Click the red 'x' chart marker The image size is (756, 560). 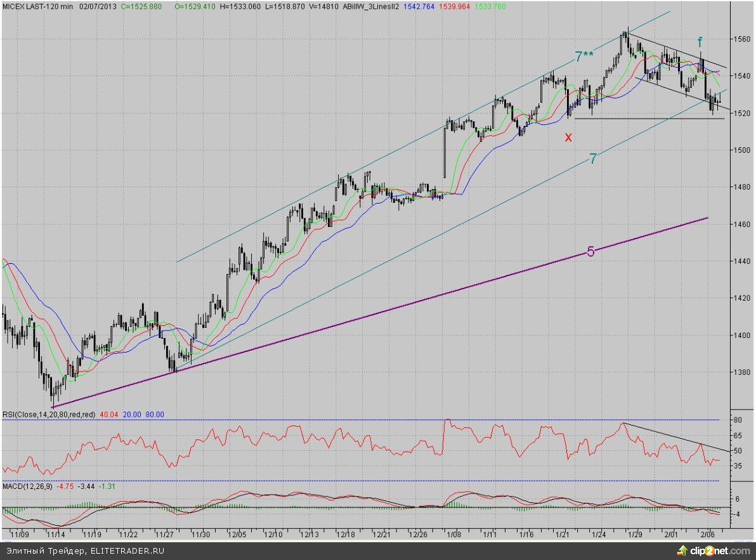click(x=568, y=137)
